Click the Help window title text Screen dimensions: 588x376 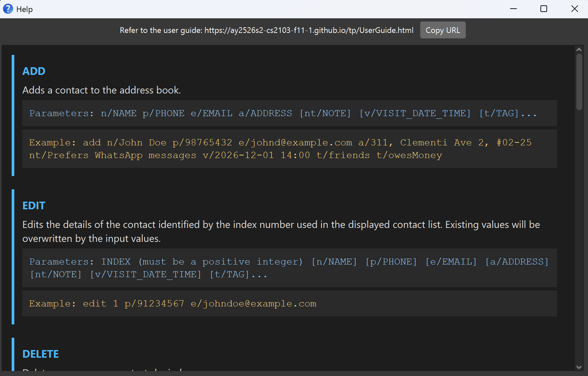(25, 9)
